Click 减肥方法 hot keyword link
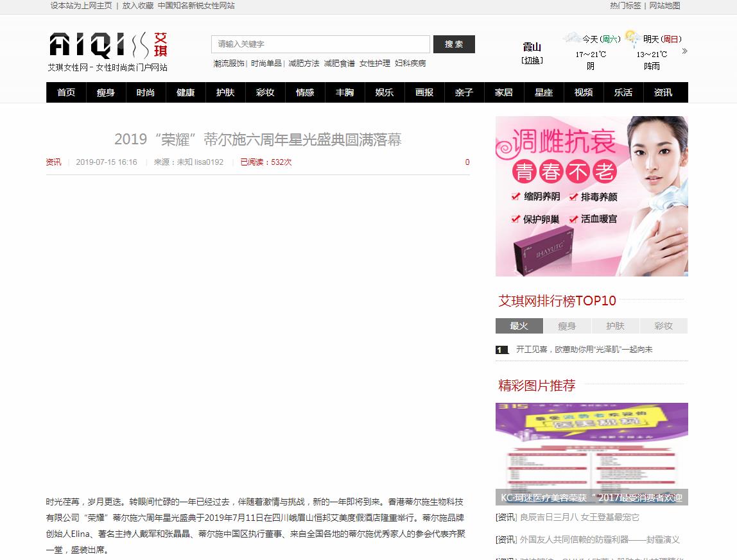Screen dimensions: 737x560 click(x=304, y=64)
